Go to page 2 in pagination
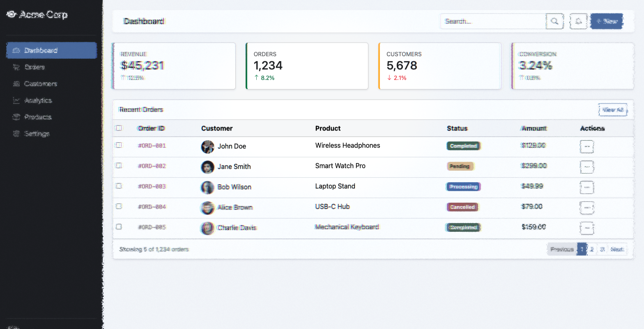 pos(592,249)
